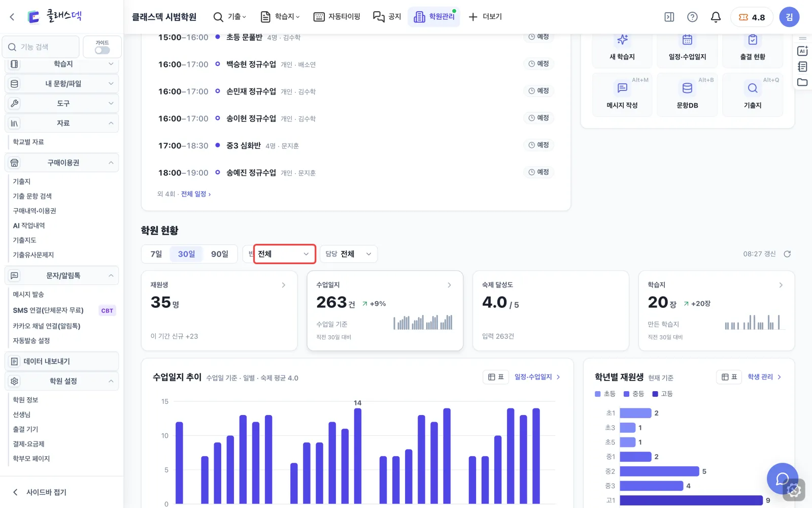This screenshot has width=812, height=508.
Task: Click the 클래스덱 logo
Action: pos(54,17)
